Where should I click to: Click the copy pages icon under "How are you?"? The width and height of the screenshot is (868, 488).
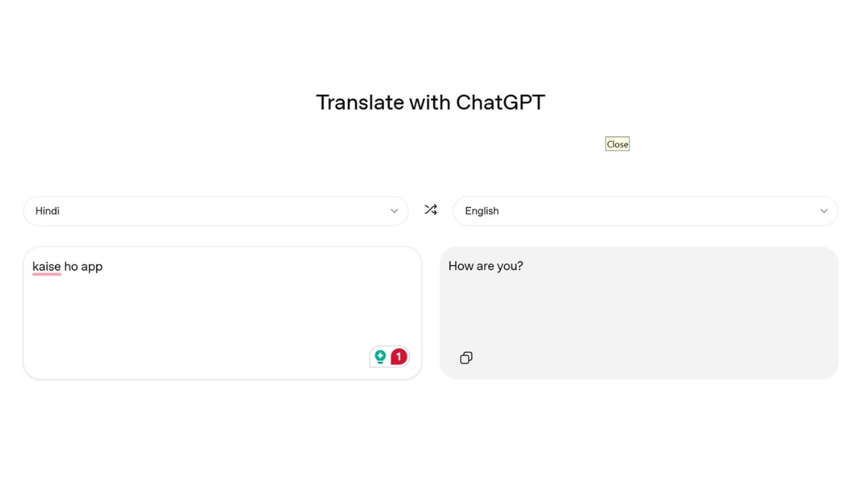point(466,357)
